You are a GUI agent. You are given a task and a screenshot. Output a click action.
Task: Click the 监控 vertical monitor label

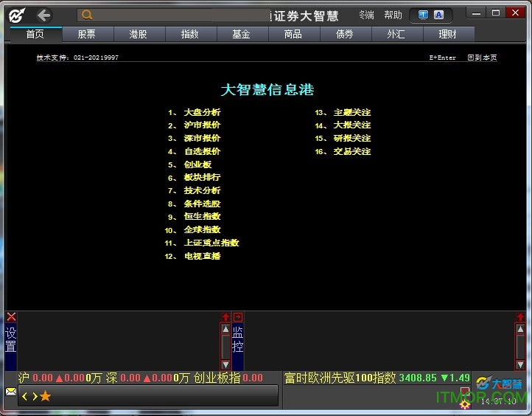237,339
